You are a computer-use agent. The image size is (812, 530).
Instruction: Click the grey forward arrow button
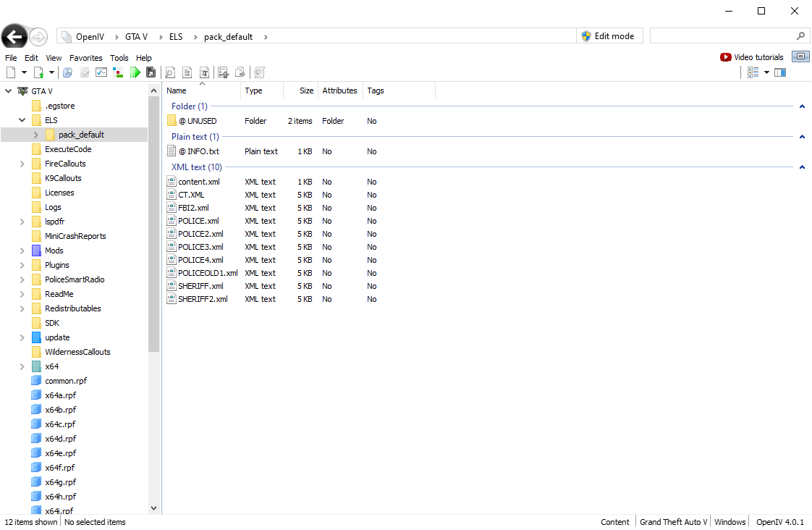click(x=38, y=37)
